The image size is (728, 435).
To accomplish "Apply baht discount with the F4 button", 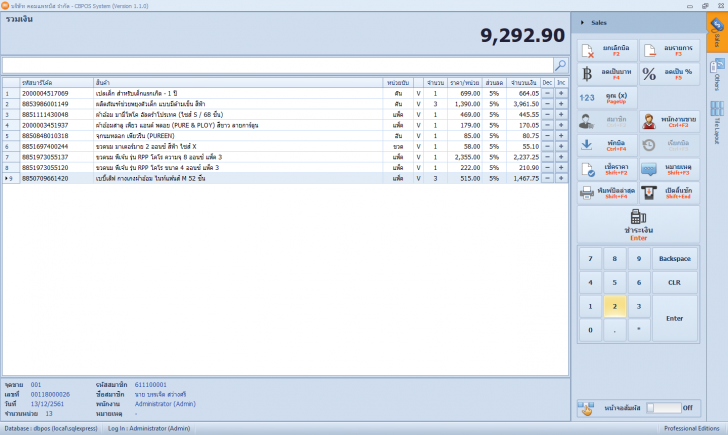I will [x=607, y=74].
